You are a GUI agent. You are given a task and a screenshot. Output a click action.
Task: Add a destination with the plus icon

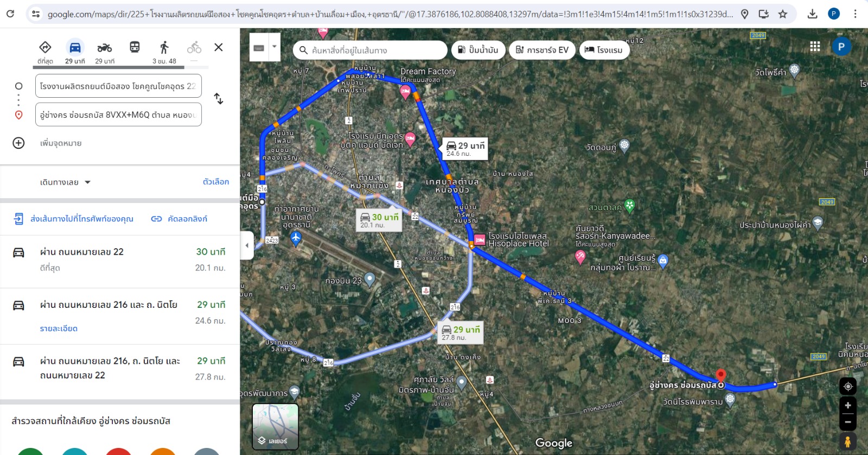[18, 143]
